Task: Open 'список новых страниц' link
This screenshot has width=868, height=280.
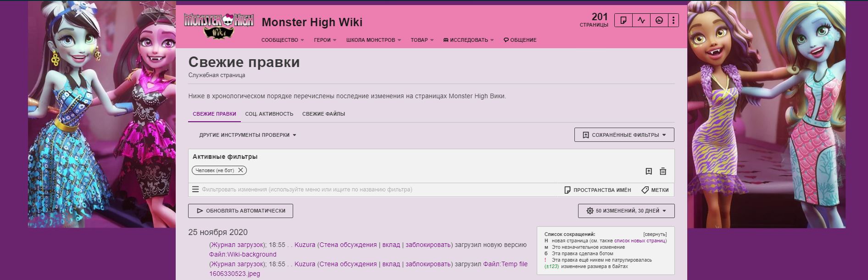Action: pos(640,241)
